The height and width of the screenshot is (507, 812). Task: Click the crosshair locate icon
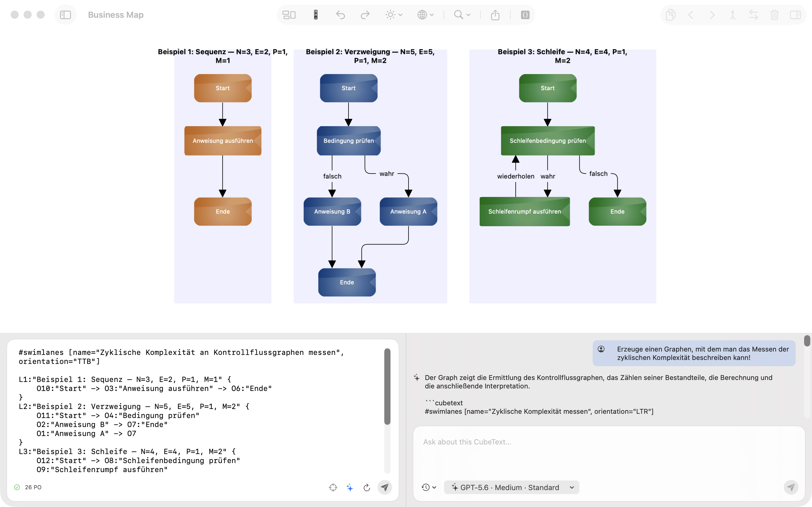(333, 487)
